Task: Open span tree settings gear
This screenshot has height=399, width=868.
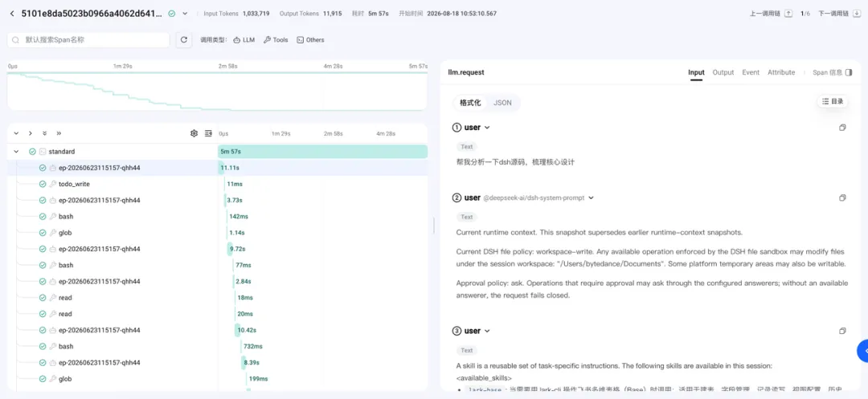Action: (x=194, y=133)
